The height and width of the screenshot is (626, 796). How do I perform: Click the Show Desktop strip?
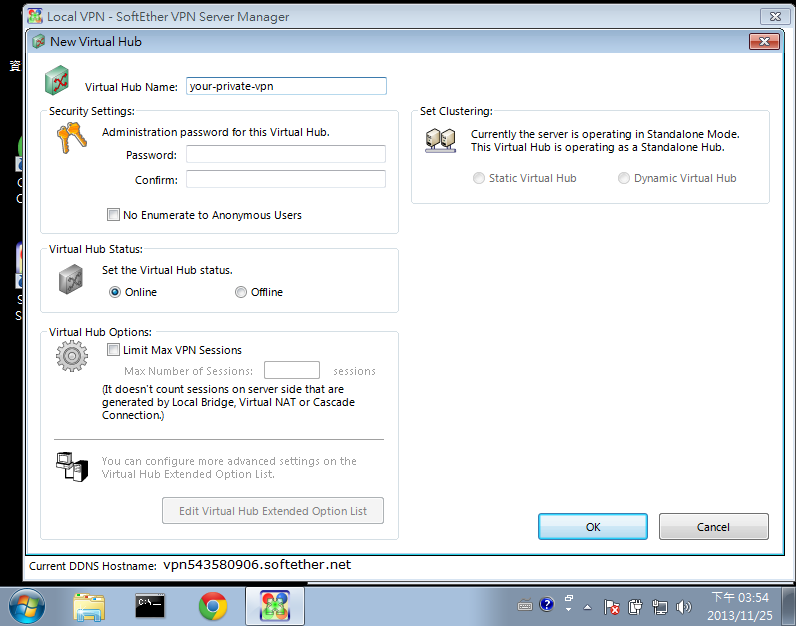point(788,606)
